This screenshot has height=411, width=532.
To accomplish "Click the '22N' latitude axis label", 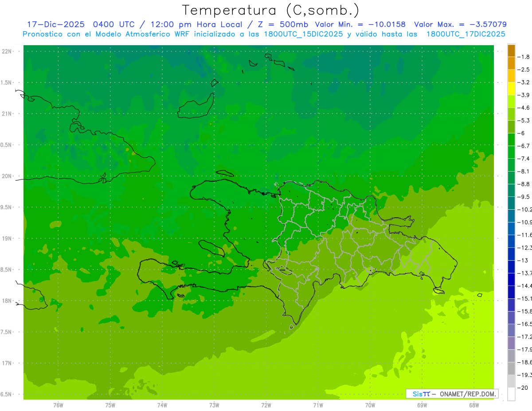I will click(7, 51).
